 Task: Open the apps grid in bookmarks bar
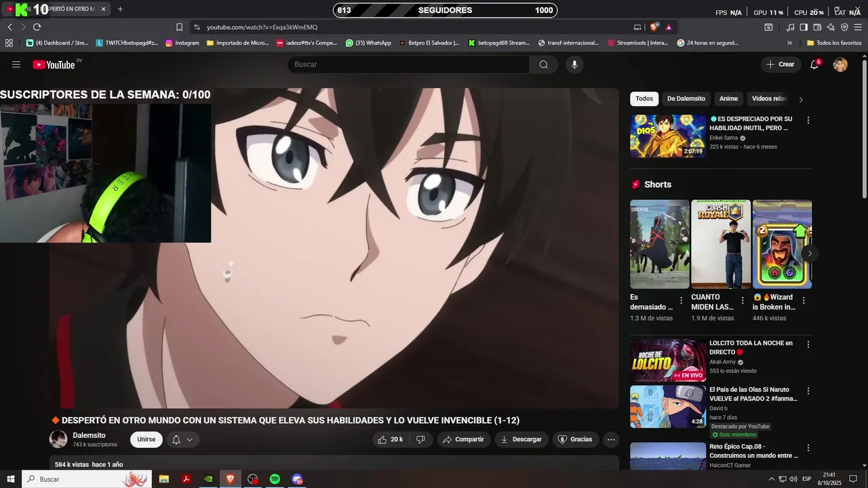(x=9, y=43)
